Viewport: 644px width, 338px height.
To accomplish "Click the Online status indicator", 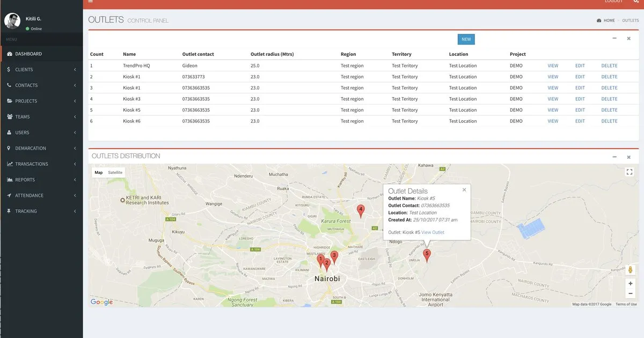I will (x=33, y=28).
